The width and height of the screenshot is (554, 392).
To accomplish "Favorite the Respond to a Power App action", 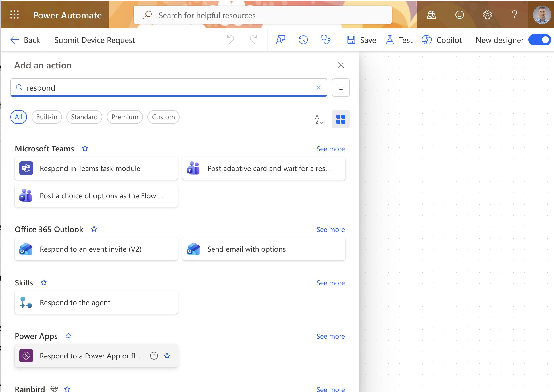I will (x=167, y=356).
